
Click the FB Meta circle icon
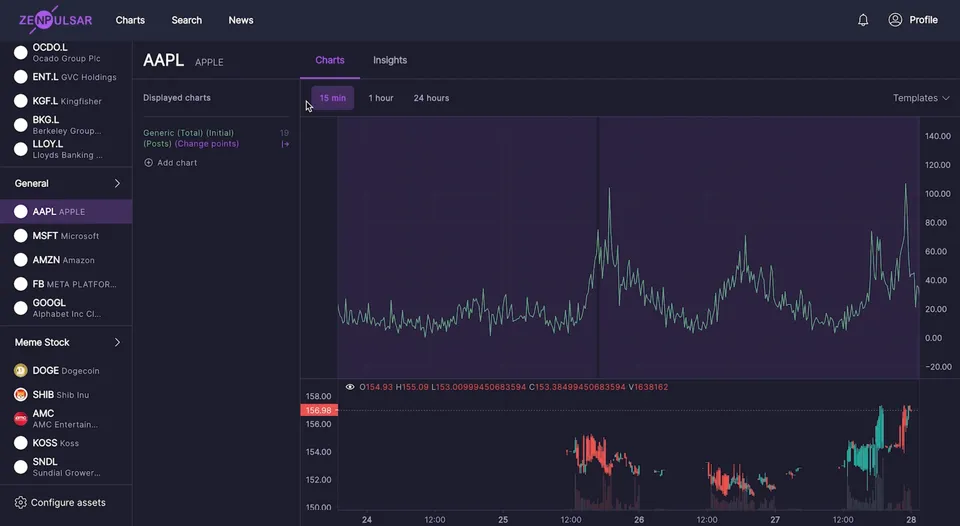(x=21, y=284)
